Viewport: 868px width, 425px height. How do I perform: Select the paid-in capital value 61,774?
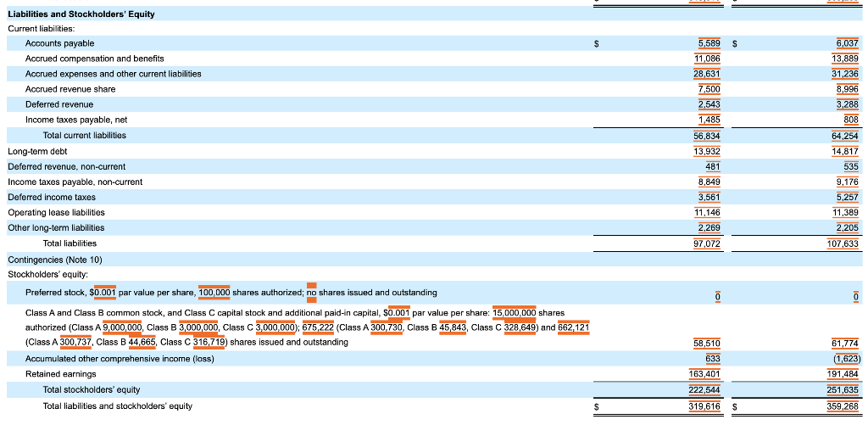tap(845, 344)
